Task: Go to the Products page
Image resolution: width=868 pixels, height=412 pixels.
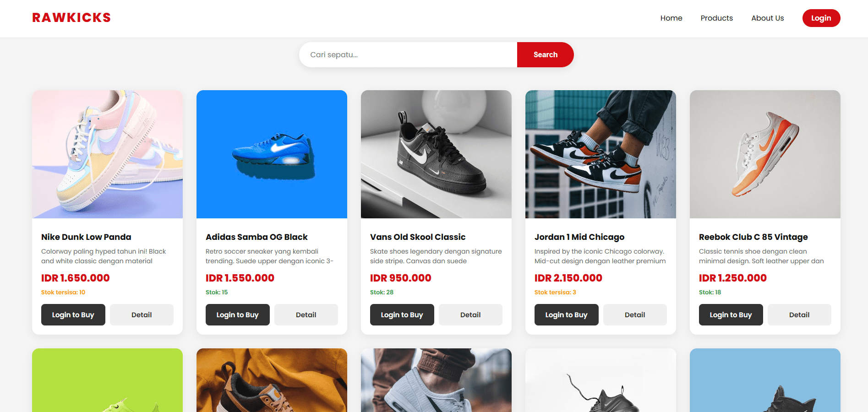Action: click(x=716, y=18)
